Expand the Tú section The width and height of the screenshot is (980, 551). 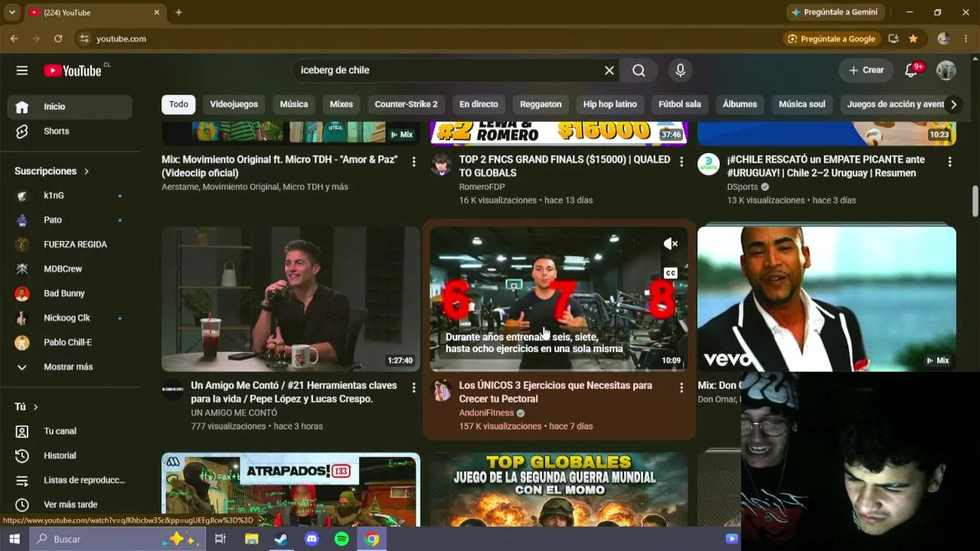tap(27, 407)
